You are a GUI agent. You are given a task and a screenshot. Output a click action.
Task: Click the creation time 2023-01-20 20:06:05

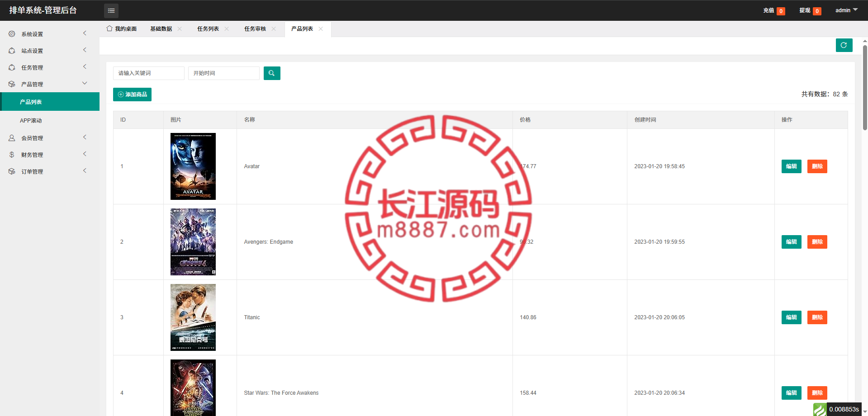tap(659, 317)
